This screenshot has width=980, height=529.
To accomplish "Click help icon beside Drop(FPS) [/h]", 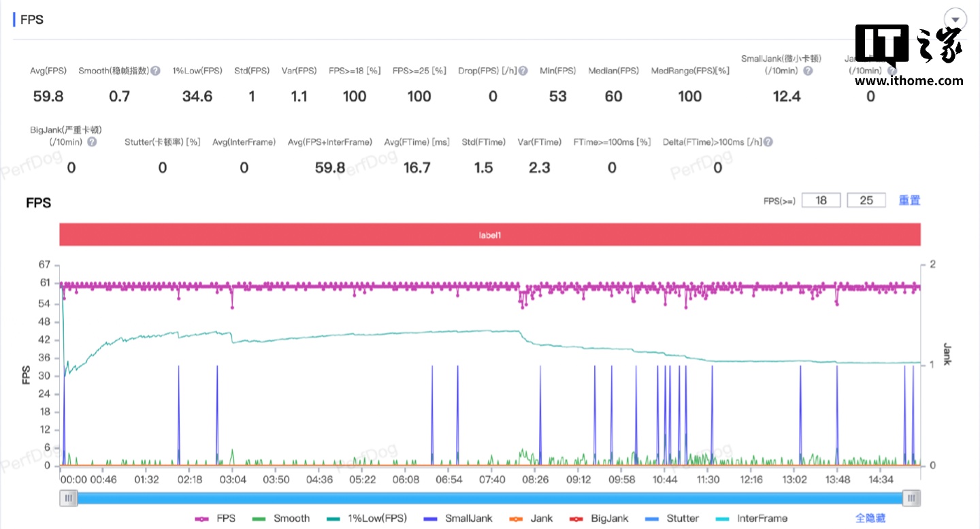I will 523,71.
